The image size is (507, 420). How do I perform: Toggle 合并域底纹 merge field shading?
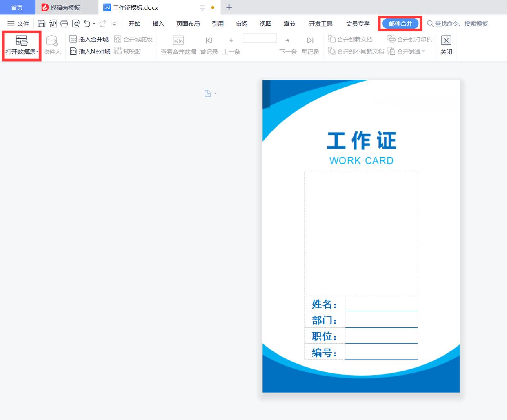133,39
